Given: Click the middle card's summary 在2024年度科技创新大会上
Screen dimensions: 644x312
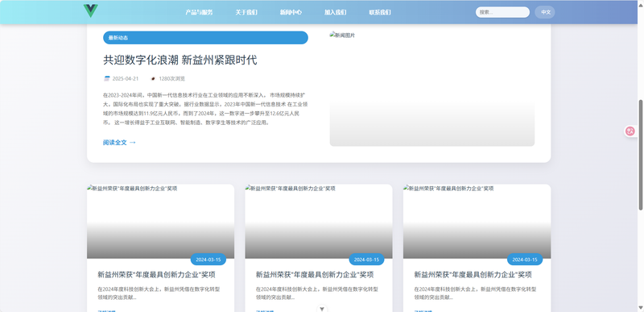Looking at the screenshot, I should [x=317, y=293].
